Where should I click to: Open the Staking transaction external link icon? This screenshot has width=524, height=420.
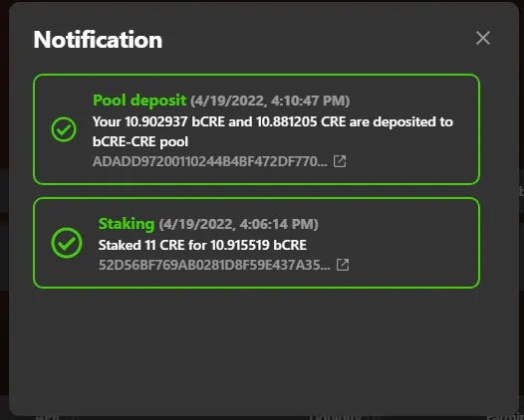click(x=343, y=265)
